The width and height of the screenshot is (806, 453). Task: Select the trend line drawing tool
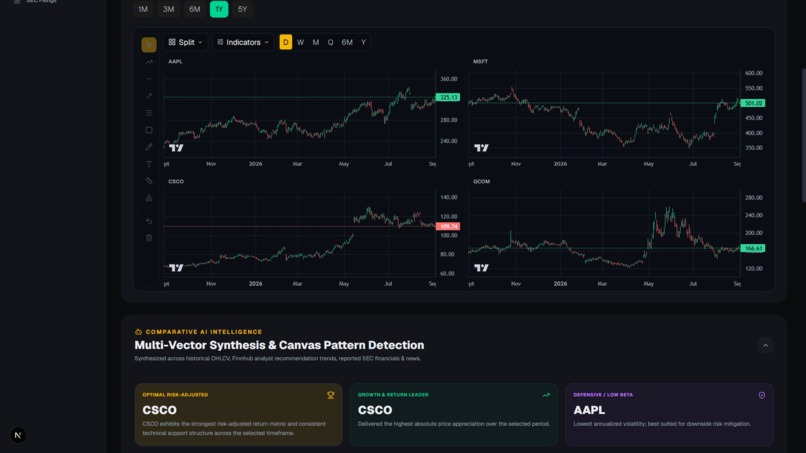tap(149, 62)
